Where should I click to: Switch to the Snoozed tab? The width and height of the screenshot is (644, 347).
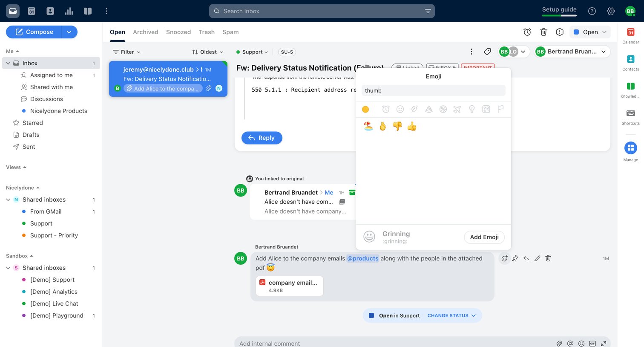click(178, 32)
